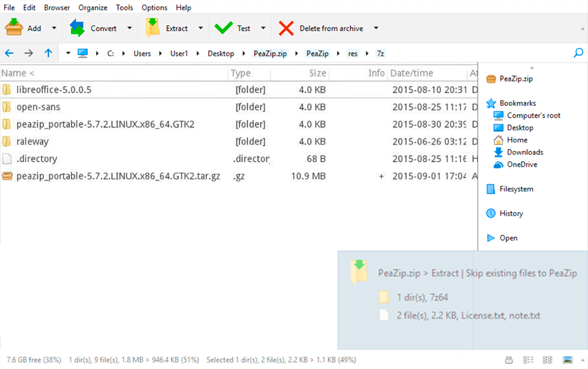Expand breadcrumb arrow after C:
Image resolution: width=588 pixels, height=369 pixels.
(123, 54)
